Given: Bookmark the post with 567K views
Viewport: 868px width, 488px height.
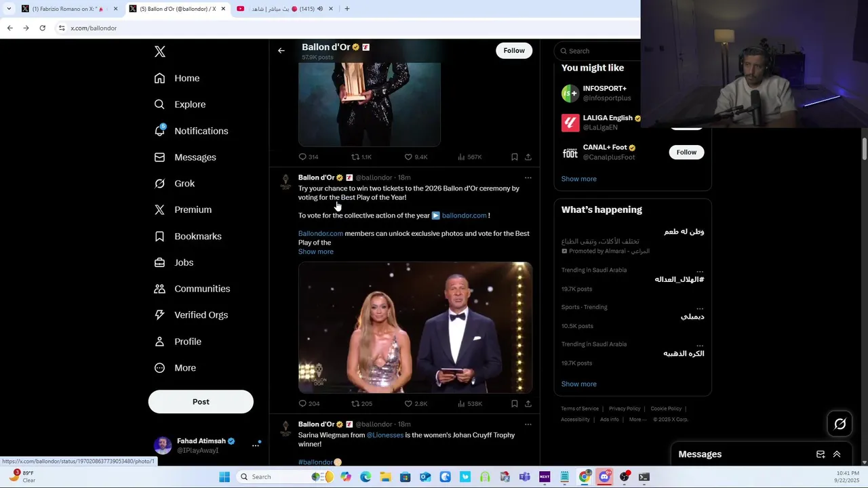Looking at the screenshot, I should (515, 157).
